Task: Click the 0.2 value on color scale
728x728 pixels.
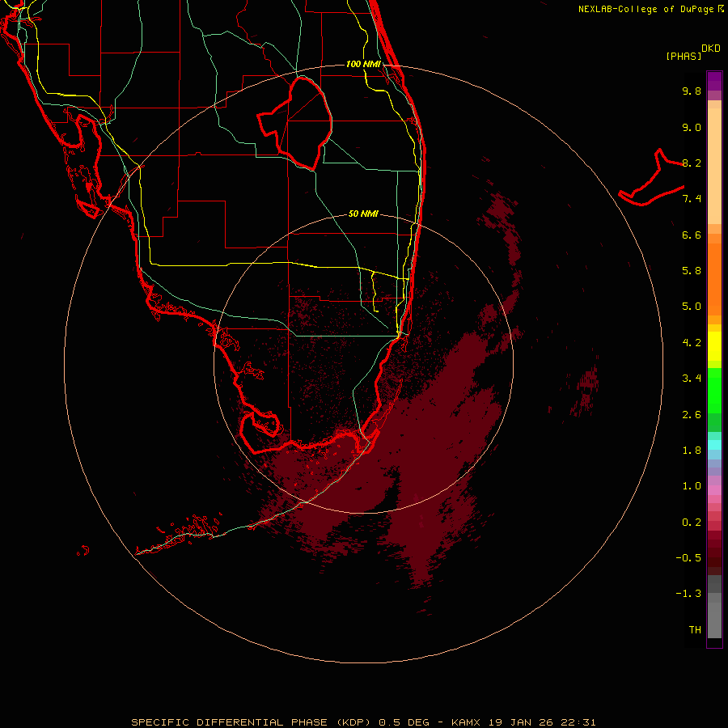Action: [692, 523]
